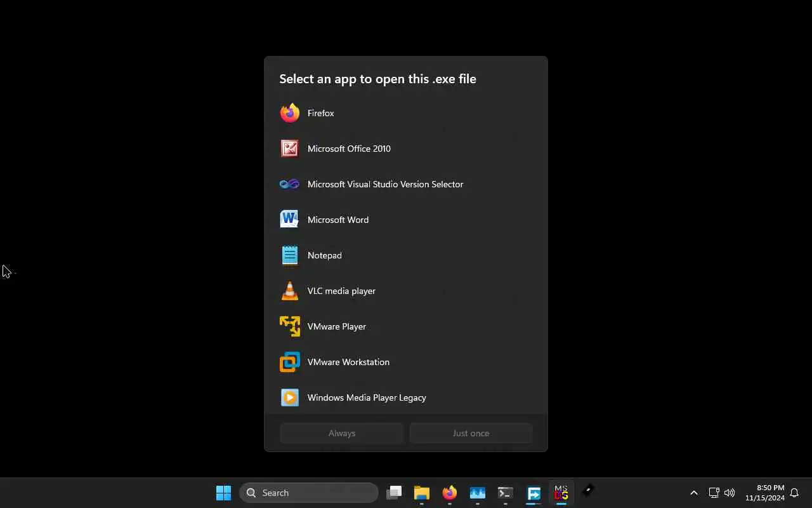
Task: Open the blue arrow app on taskbar
Action: coord(534,493)
